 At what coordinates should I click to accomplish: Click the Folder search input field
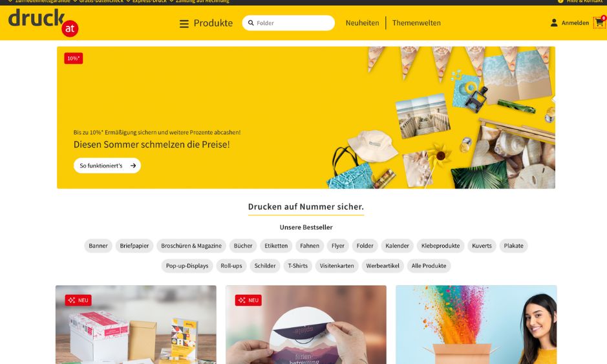[x=288, y=23]
